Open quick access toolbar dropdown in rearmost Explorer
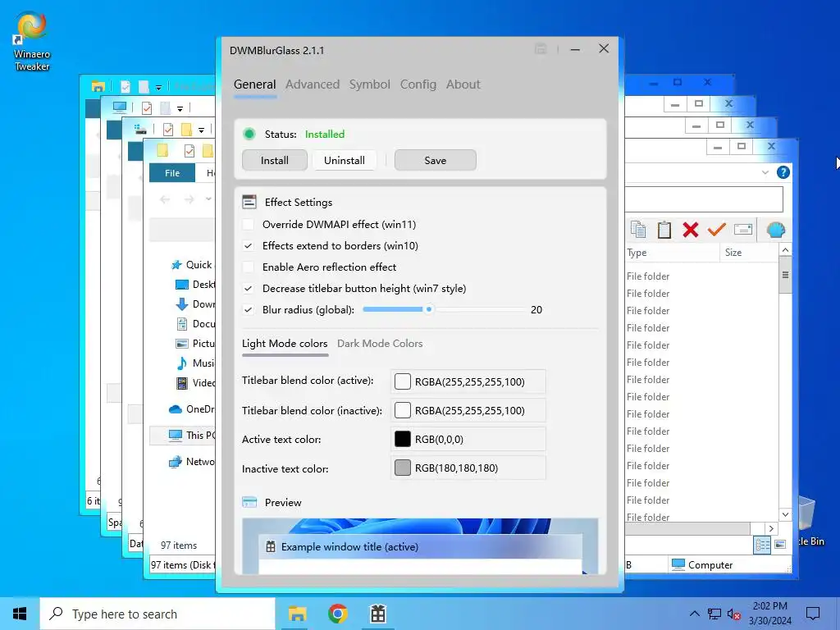The image size is (840, 630). tap(158, 87)
